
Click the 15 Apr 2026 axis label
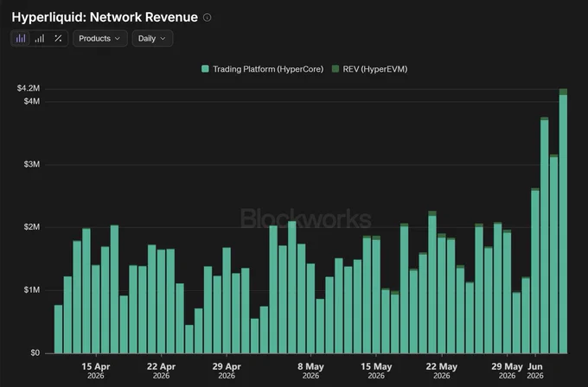click(96, 371)
